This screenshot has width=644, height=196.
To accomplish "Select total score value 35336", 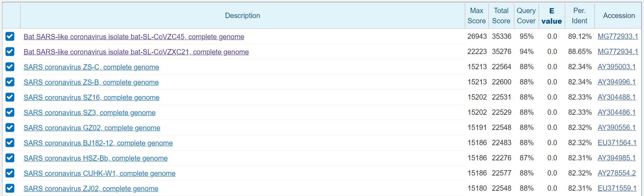I will pyautogui.click(x=502, y=36).
